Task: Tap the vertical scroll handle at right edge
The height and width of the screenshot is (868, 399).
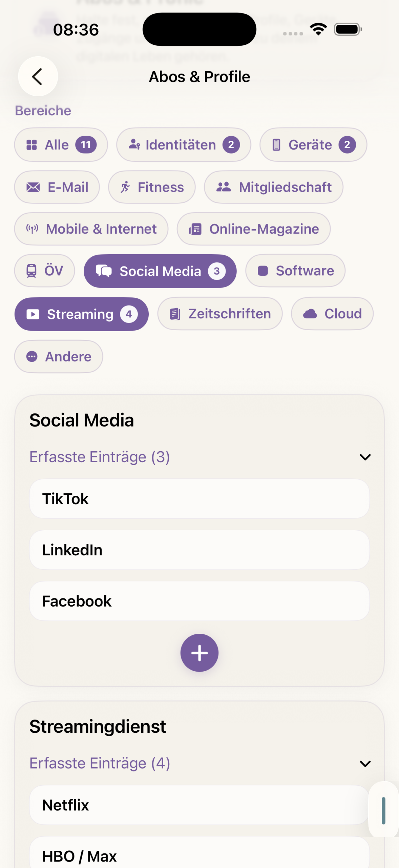Action: (x=383, y=811)
